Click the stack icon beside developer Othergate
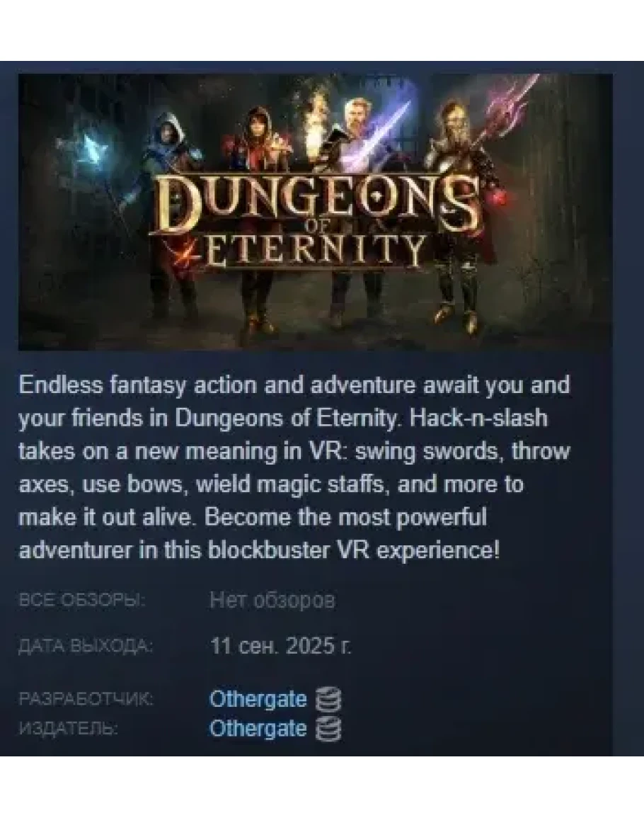 tap(328, 699)
